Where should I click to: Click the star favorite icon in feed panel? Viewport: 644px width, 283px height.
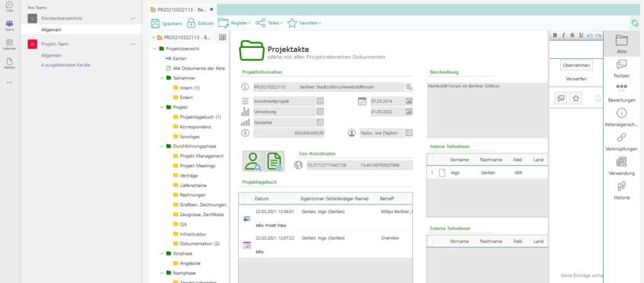point(576,98)
